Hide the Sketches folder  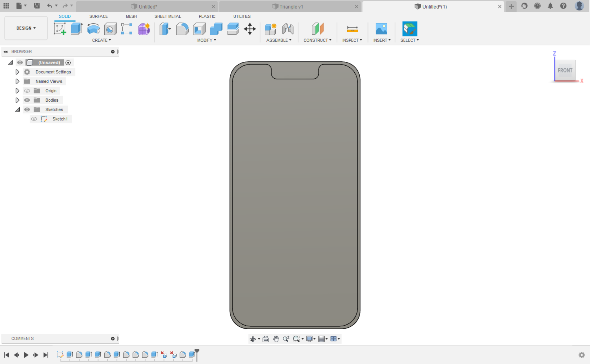pyautogui.click(x=27, y=109)
